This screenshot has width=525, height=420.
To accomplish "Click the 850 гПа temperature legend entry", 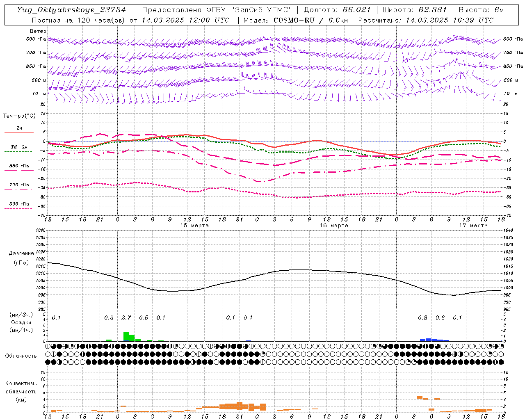I will [x=19, y=166].
